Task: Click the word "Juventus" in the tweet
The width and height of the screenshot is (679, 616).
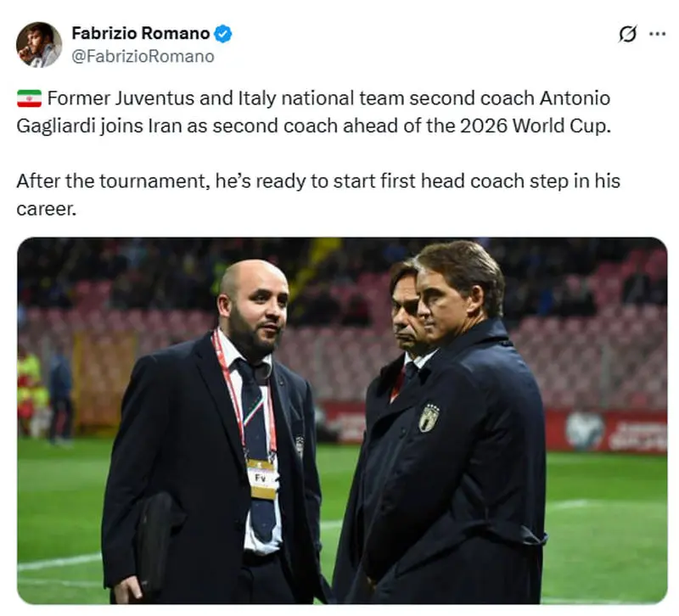Action: point(148,98)
